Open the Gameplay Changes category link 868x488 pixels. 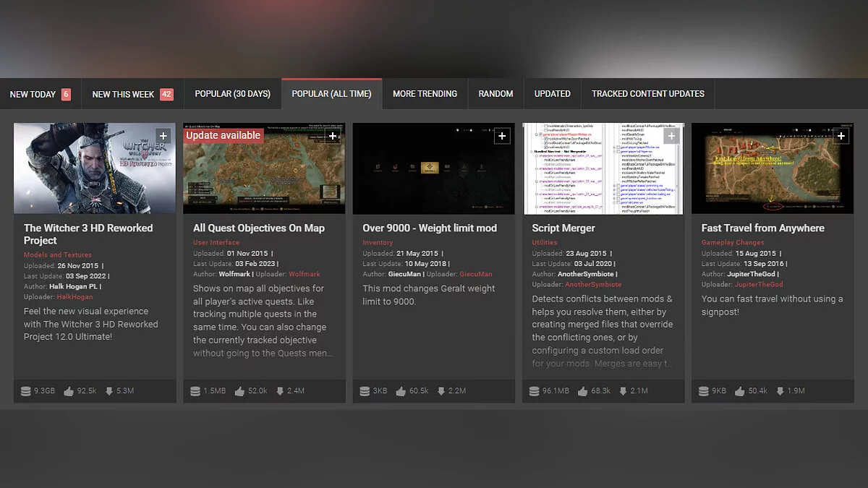click(x=733, y=243)
